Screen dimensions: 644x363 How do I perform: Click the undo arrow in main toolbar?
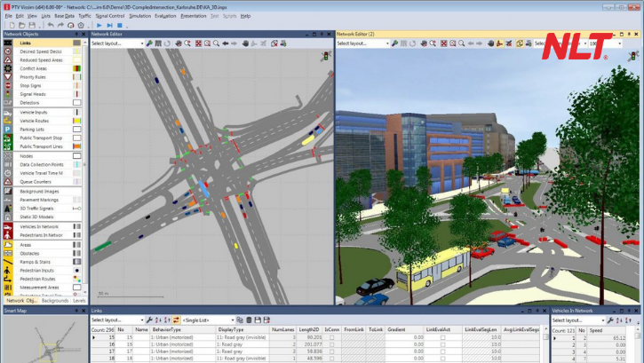[x=52, y=25]
